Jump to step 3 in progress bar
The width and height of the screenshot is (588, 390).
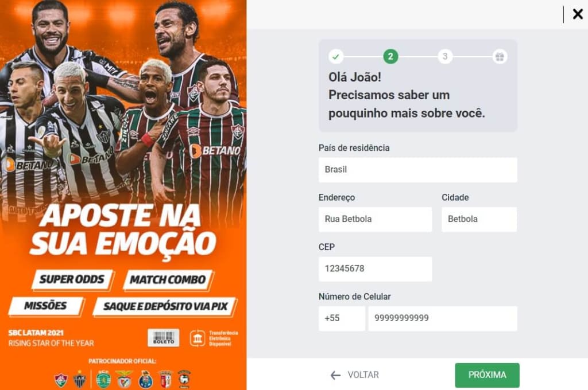(x=445, y=57)
